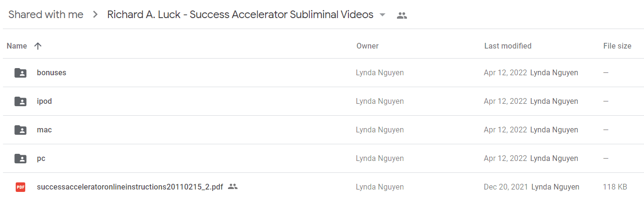Click the bonuses shared folder icon
Screen dimensions: 644x200
click(x=20, y=73)
